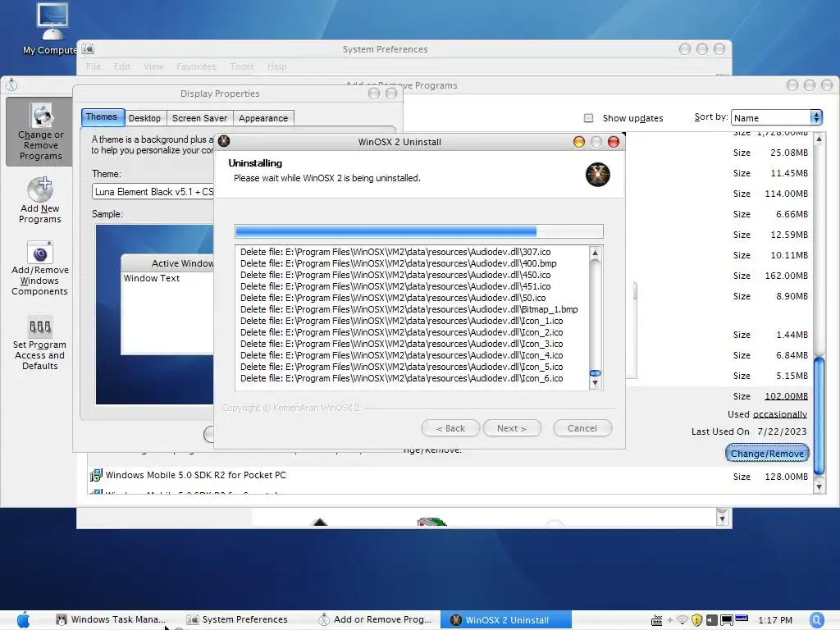The width and height of the screenshot is (840, 630).
Task: Click the WinOSX installer logo icon
Action: (597, 175)
